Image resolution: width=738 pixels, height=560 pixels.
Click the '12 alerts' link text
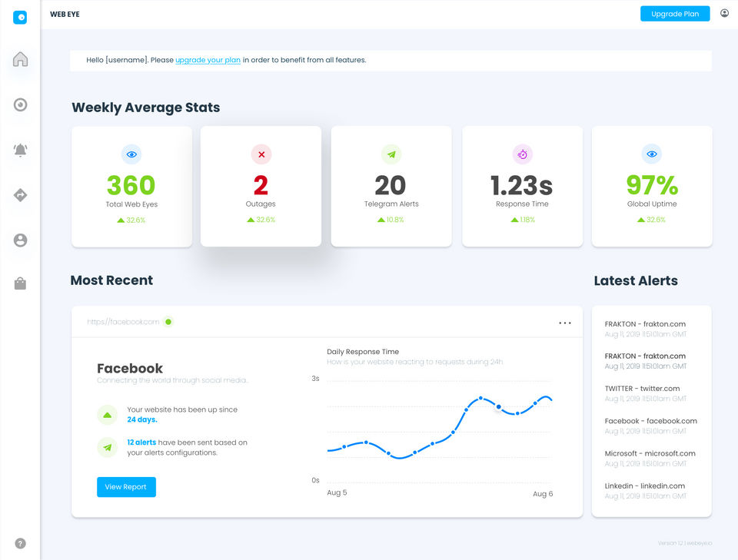pos(141,442)
